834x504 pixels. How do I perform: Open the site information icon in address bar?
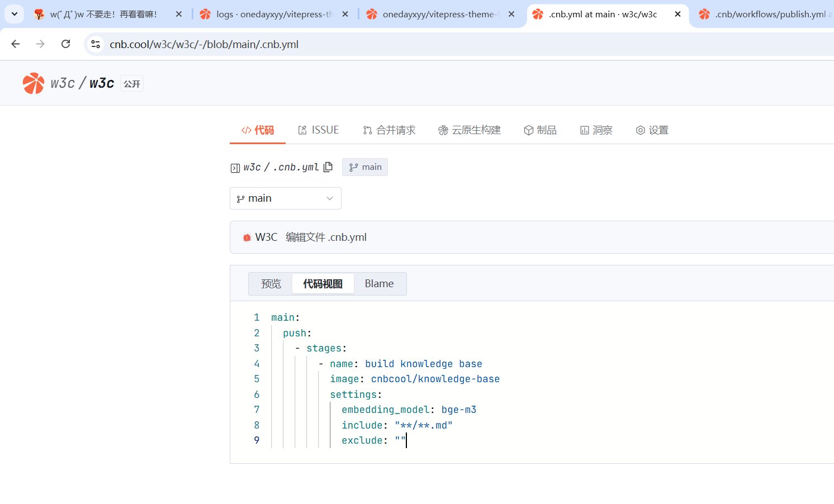click(96, 44)
